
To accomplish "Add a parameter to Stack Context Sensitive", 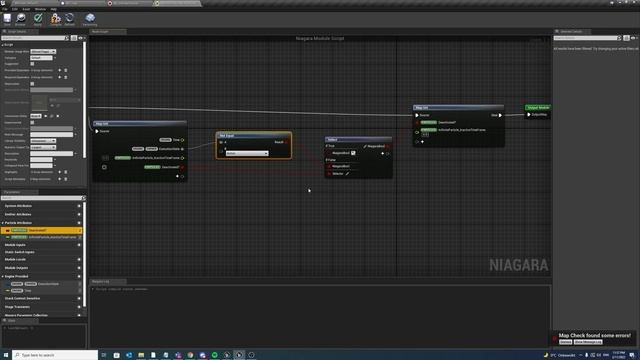I will [x=79, y=298].
